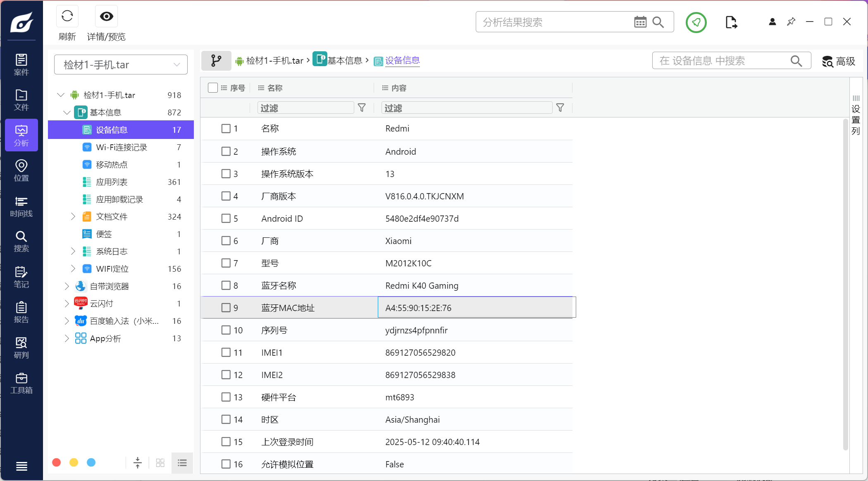Screen dimensions: 868x481
Task: Open the 检材1-手机.tar dropdown selector
Action: tap(121, 65)
